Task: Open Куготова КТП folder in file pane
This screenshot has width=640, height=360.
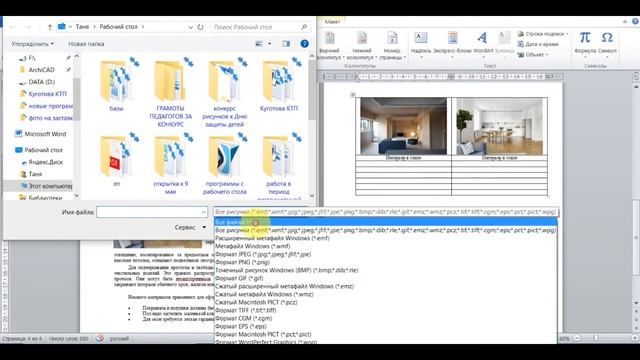Action: pyautogui.click(x=279, y=85)
